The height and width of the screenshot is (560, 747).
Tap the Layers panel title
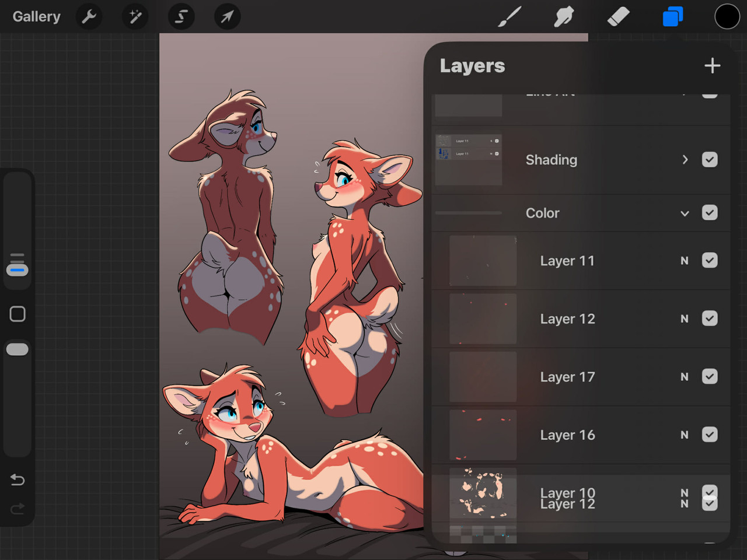(x=472, y=66)
